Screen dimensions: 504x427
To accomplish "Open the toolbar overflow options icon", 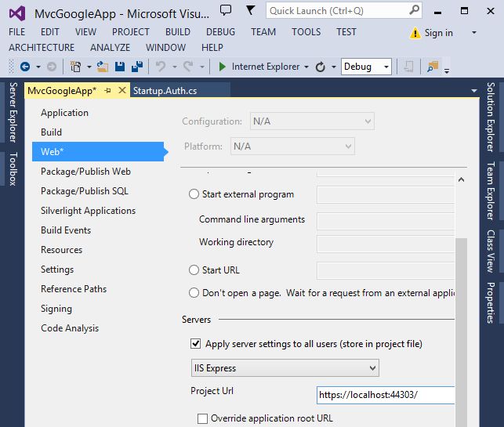I will tap(447, 71).
